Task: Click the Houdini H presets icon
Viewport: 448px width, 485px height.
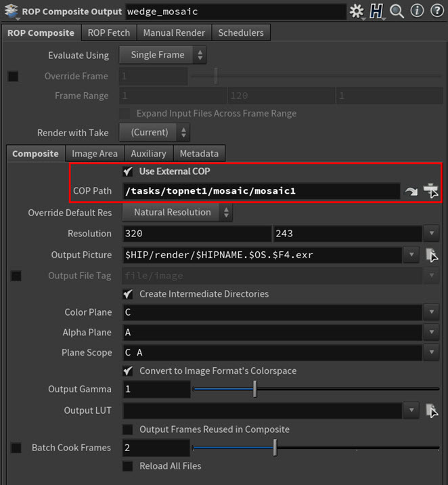Action: (377, 12)
